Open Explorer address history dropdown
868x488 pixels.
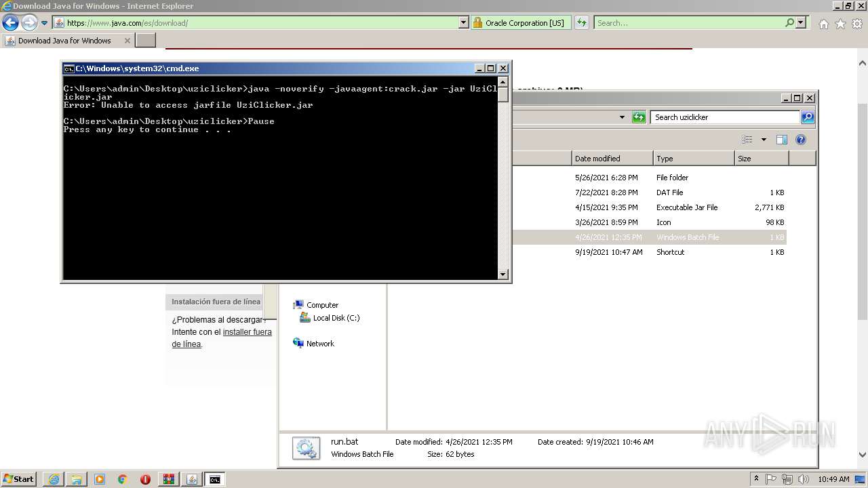pos(622,117)
